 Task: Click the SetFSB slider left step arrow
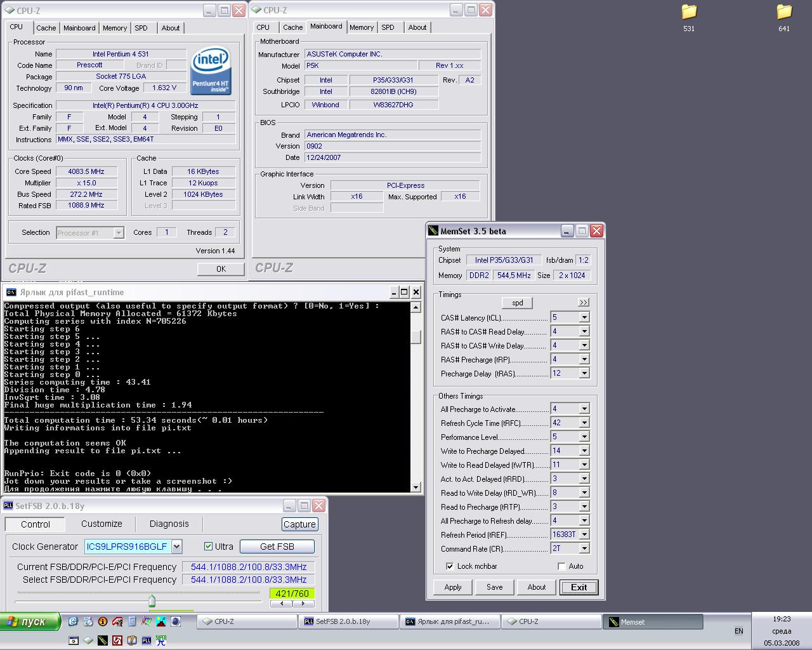(x=281, y=604)
